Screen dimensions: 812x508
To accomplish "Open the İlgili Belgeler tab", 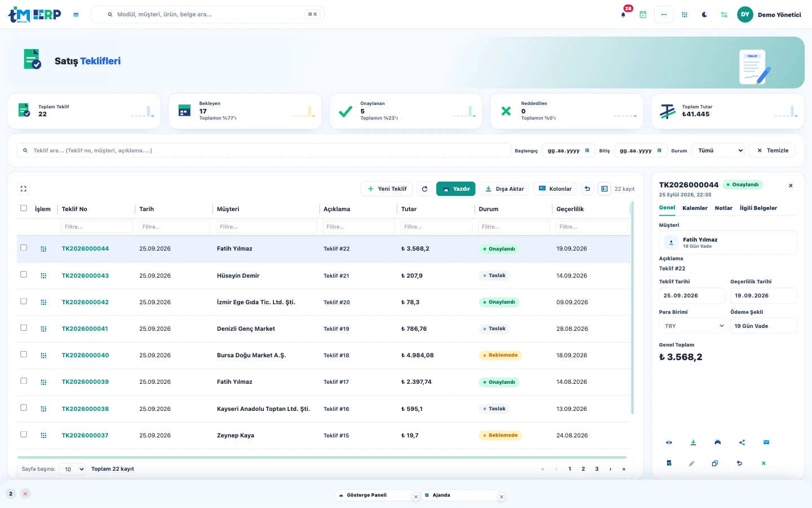I will [x=758, y=208].
